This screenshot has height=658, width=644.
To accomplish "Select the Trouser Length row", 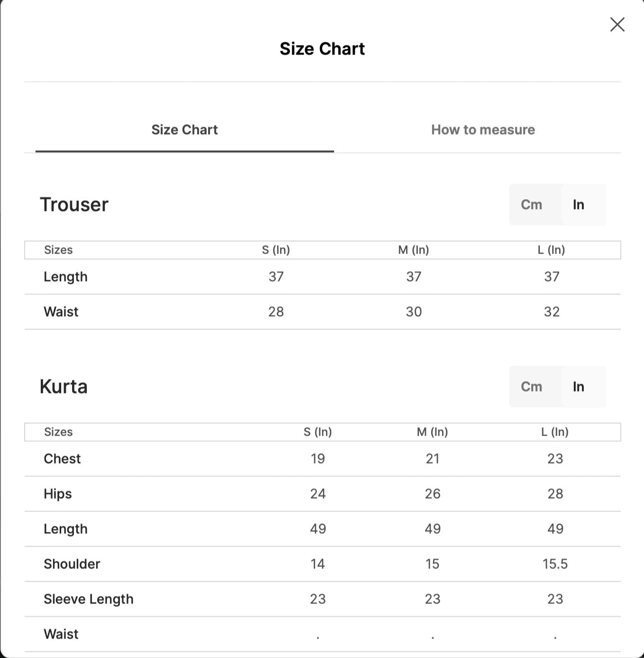I will click(66, 276).
